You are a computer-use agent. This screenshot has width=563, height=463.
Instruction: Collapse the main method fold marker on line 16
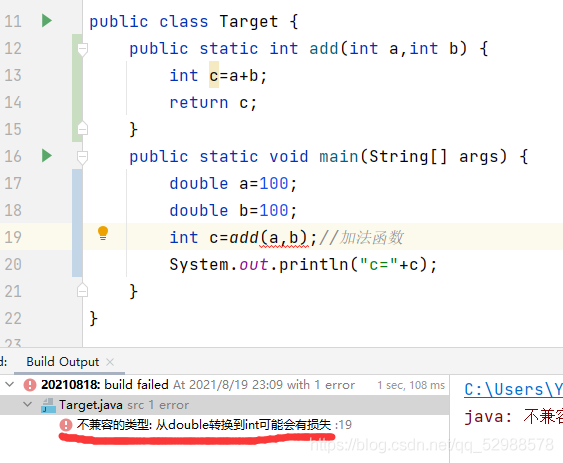pos(83,157)
